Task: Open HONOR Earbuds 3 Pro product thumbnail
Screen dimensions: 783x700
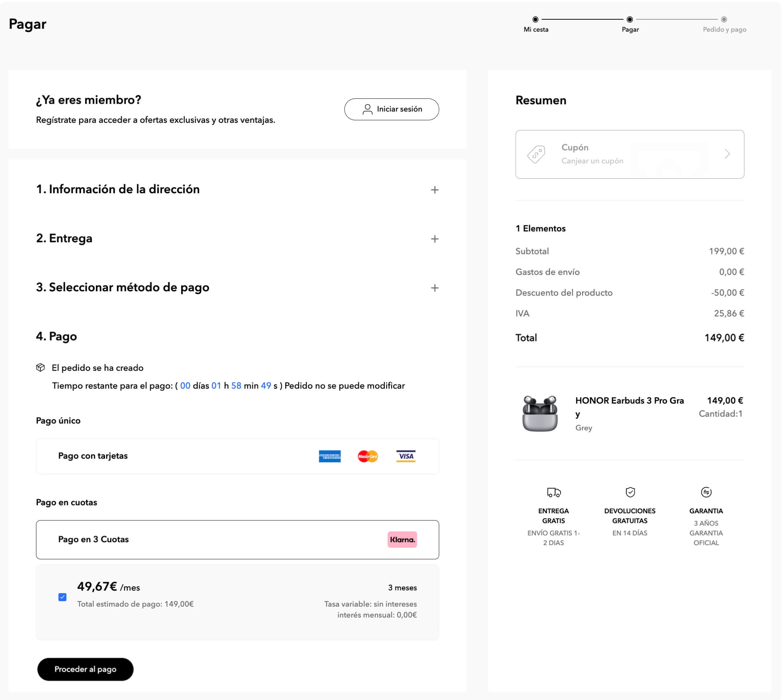Action: [540, 413]
